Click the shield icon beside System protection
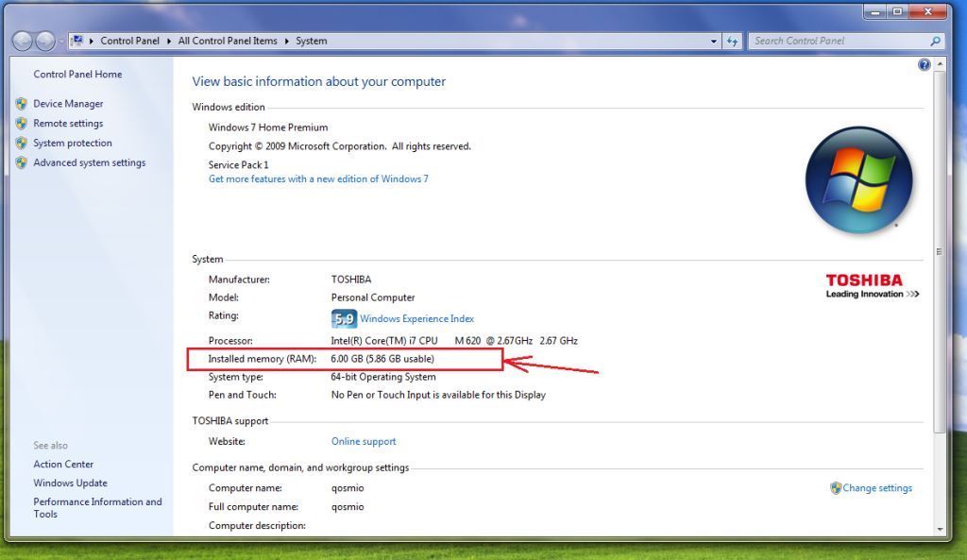The height and width of the screenshot is (560, 967). tap(22, 144)
